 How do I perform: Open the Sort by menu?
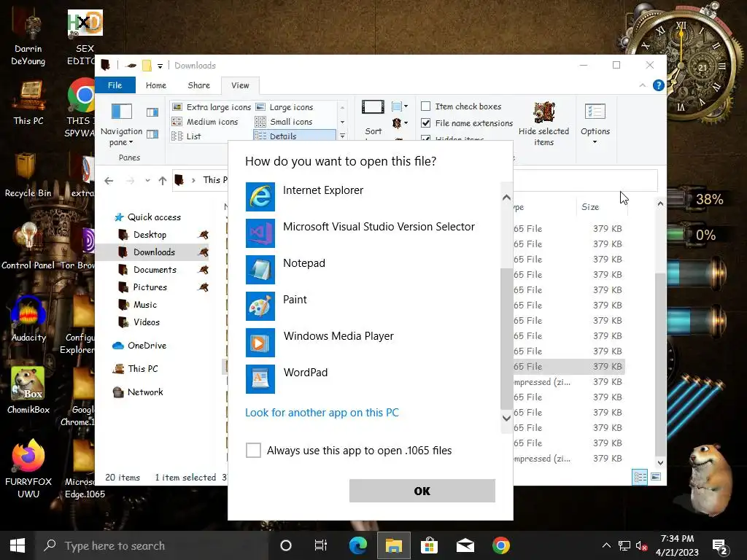click(373, 120)
